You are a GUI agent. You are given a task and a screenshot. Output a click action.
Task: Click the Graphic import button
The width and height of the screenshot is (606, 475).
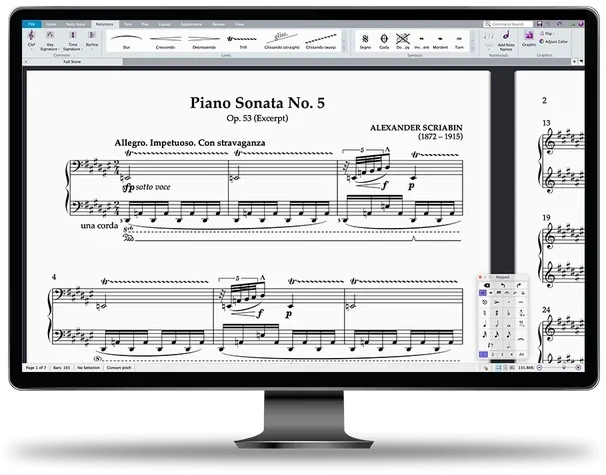[x=529, y=39]
